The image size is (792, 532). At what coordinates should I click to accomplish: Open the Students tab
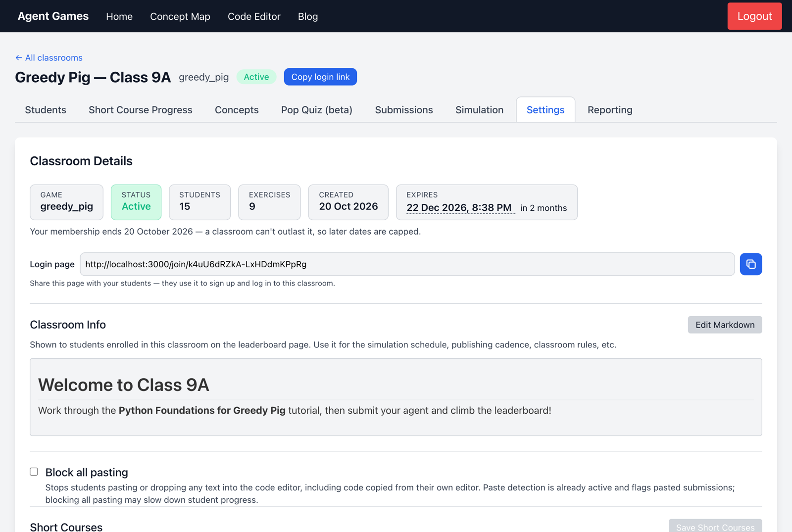(46, 110)
